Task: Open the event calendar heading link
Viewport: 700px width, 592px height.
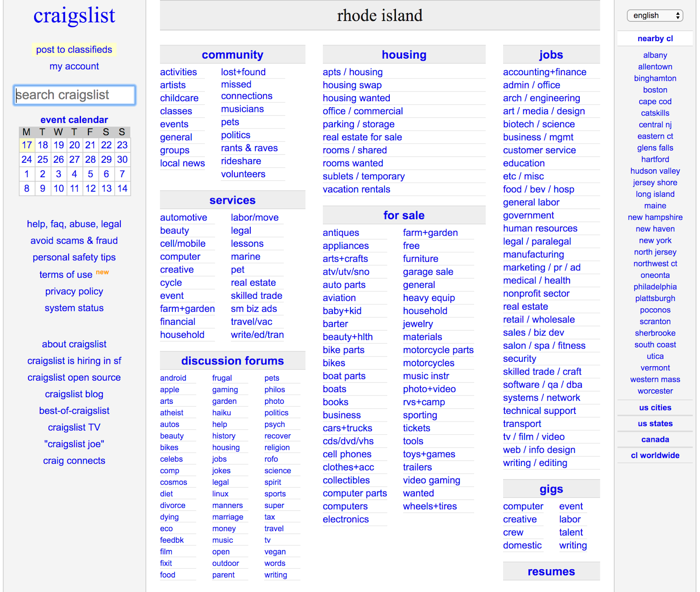Action: (74, 120)
